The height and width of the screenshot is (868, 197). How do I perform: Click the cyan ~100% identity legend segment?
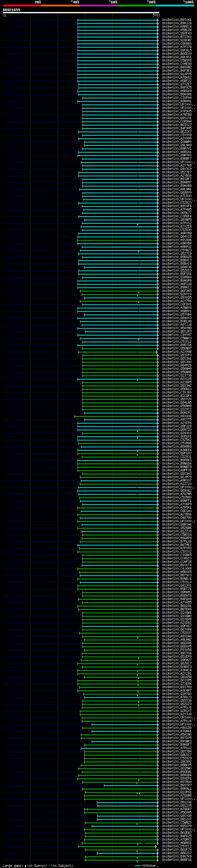tap(175, 6)
